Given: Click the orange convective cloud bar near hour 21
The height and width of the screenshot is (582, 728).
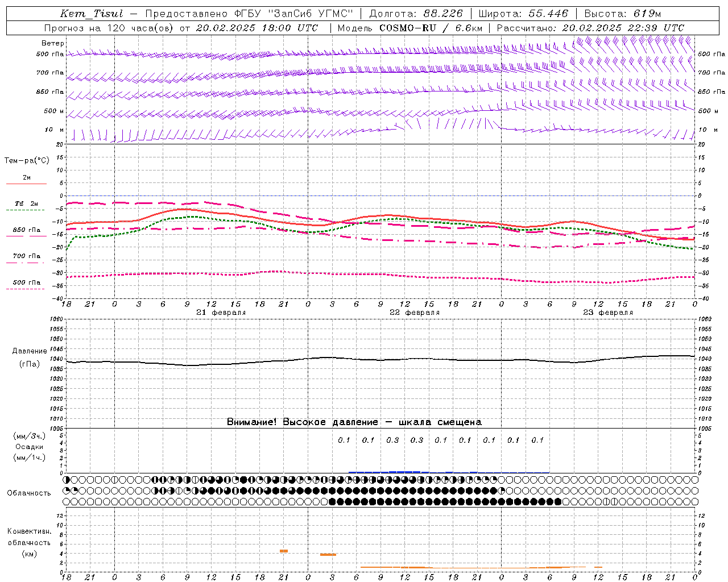Looking at the screenshot, I should 284,551.
